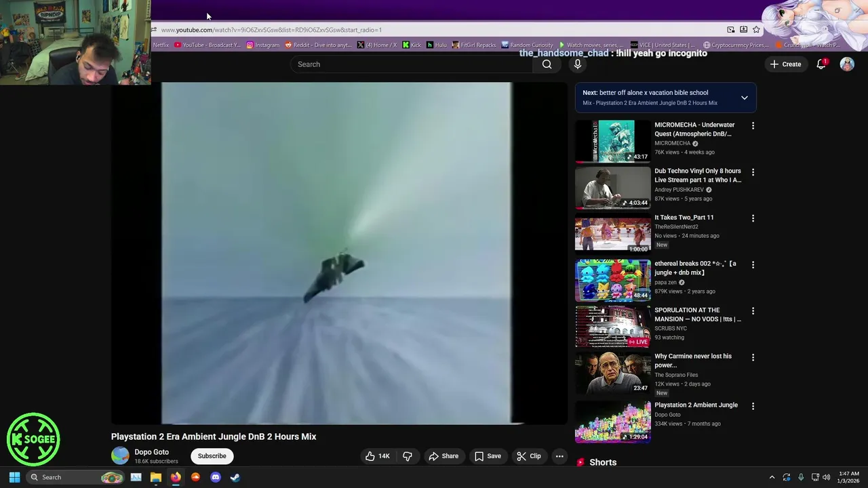The height and width of the screenshot is (488, 868).
Task: Open Discord from the taskbar
Action: [216, 477]
